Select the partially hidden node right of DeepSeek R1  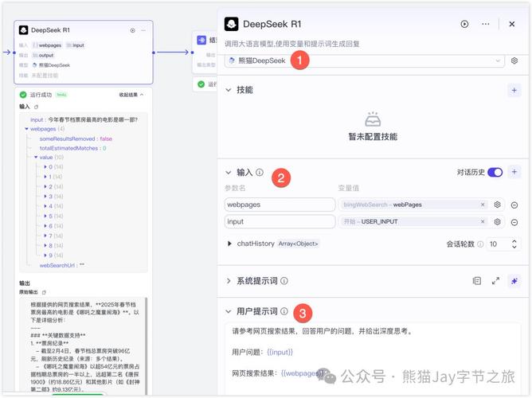point(205,53)
